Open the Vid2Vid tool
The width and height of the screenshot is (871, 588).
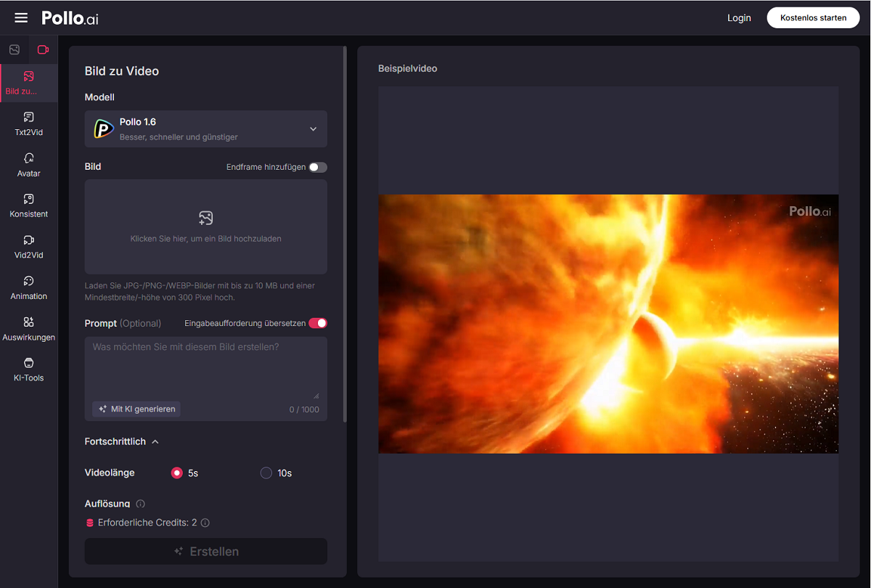(29, 246)
